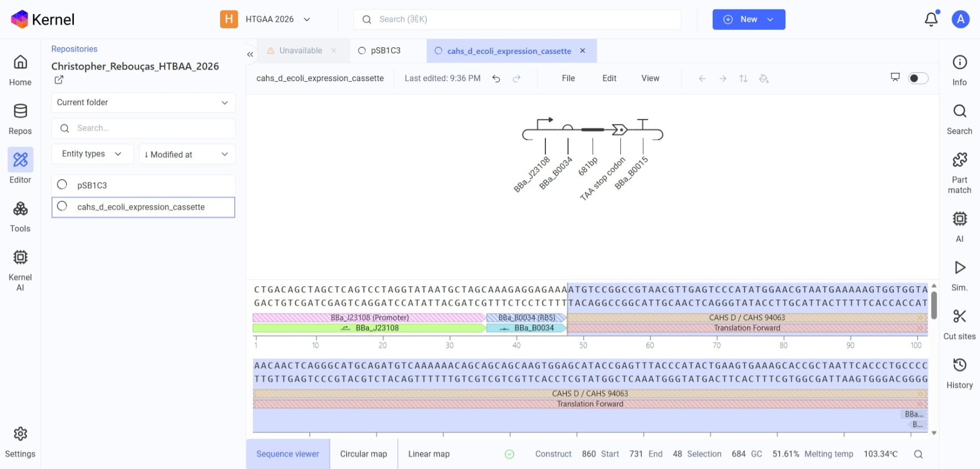
Task: Switch to the pSB1C3 tab
Action: [386, 51]
